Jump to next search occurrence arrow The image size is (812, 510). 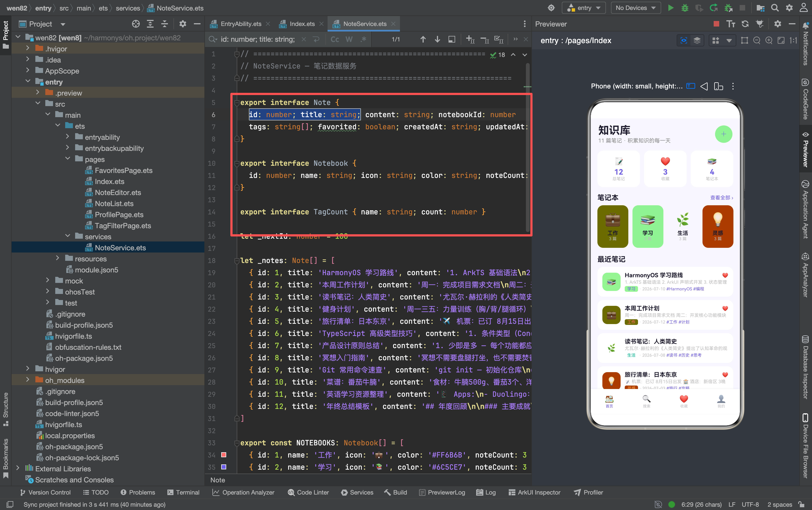click(x=437, y=40)
